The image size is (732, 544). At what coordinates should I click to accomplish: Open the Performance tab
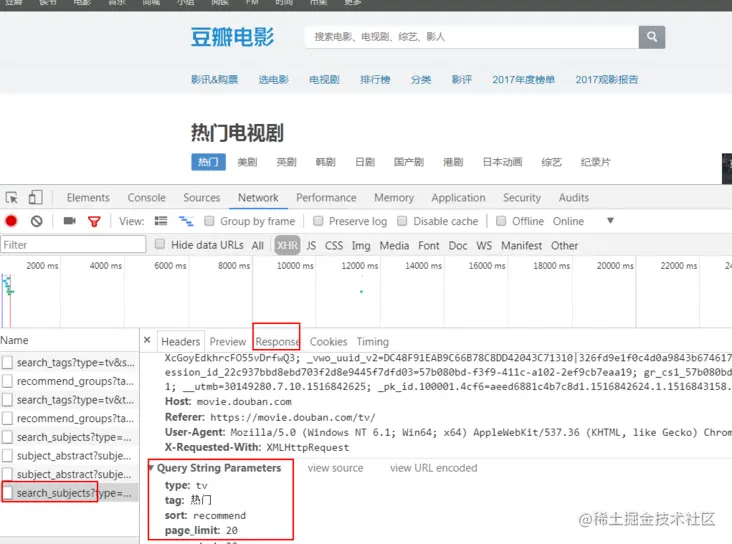326,198
